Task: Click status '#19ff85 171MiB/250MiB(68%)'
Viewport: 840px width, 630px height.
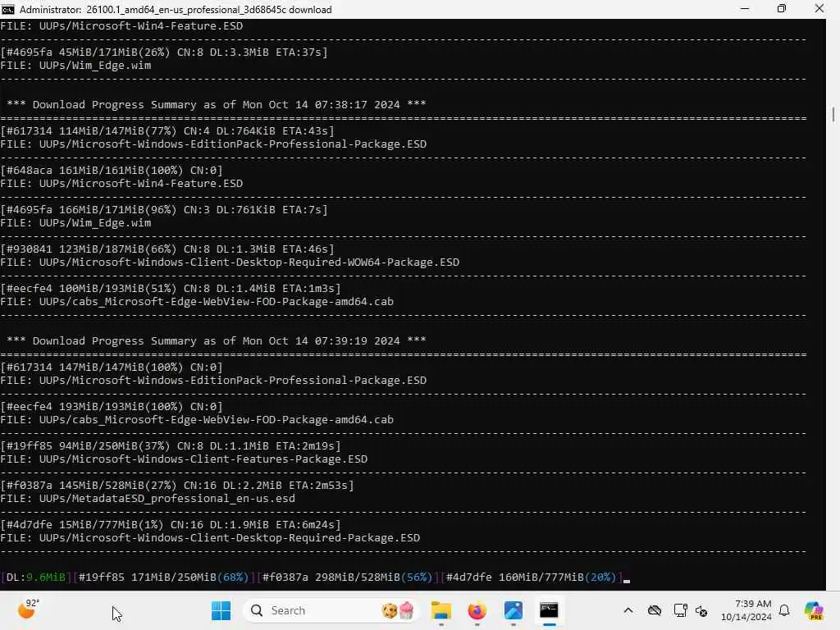Action: point(163,577)
